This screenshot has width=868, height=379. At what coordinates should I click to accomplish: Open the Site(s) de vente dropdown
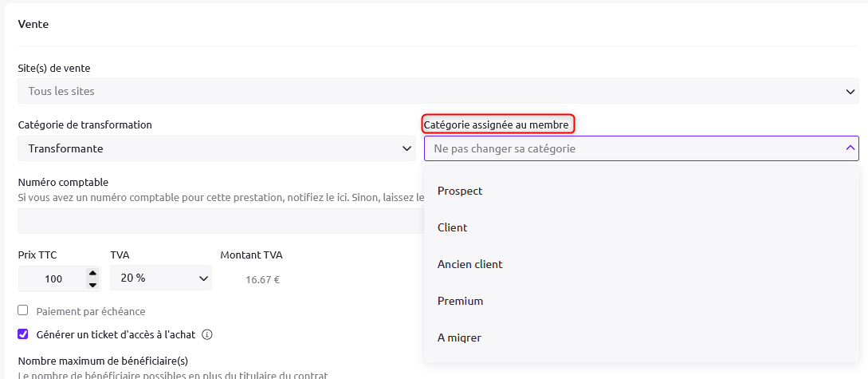(x=438, y=91)
